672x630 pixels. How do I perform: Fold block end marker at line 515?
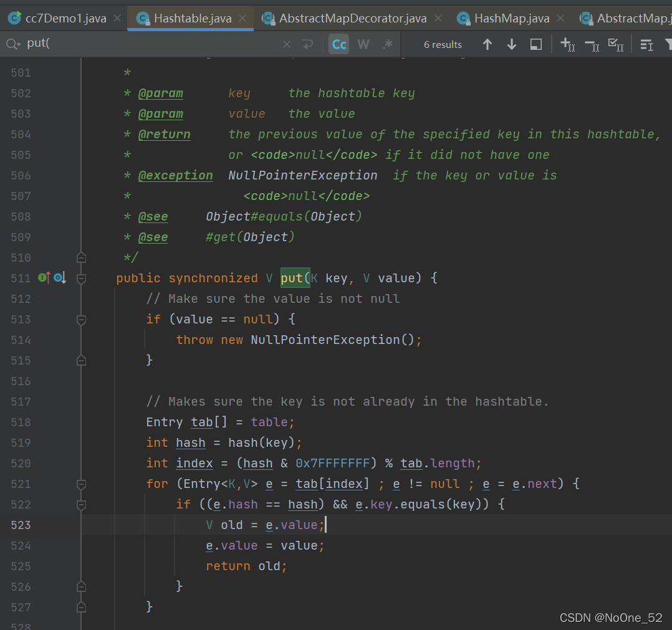(82, 361)
